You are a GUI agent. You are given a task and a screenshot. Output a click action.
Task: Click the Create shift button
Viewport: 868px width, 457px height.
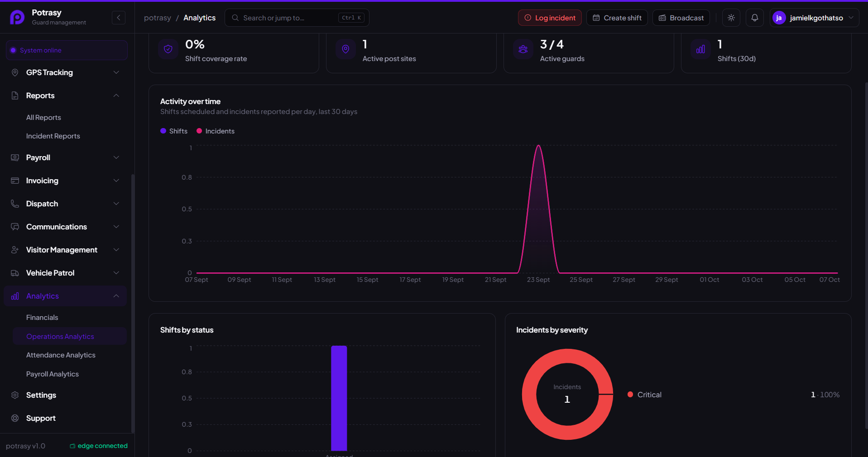pos(617,18)
